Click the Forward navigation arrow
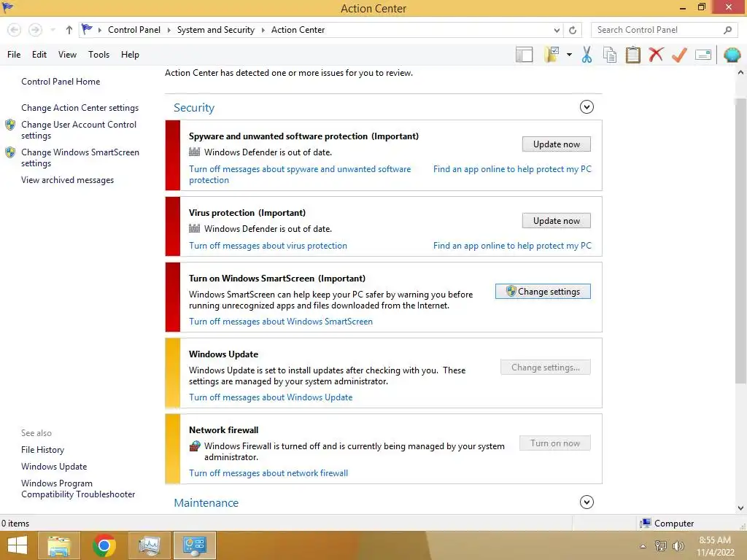The width and height of the screenshot is (747, 560). pos(35,30)
